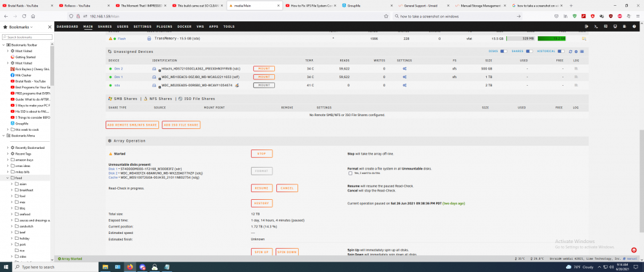Open 'Getting Started' bookmark
Screen dimensions: 644x272
[25, 57]
